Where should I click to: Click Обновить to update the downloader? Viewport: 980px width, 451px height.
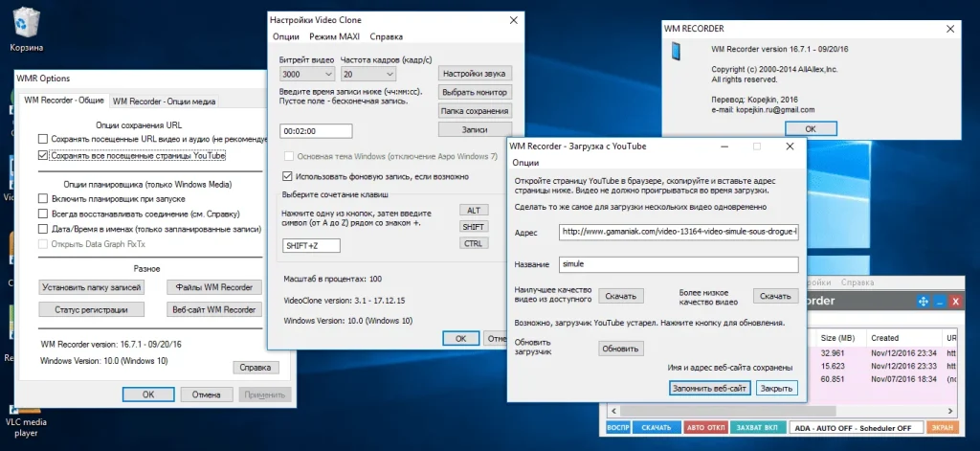(621, 350)
